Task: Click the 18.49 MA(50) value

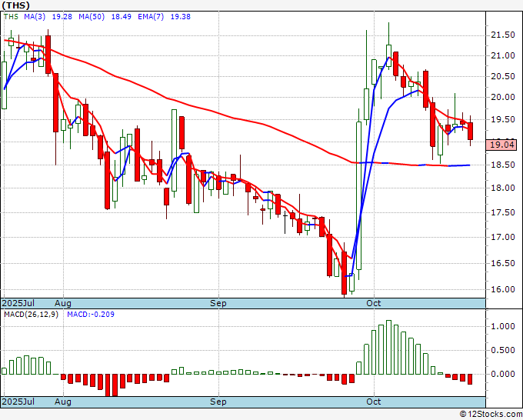Action: (x=121, y=17)
